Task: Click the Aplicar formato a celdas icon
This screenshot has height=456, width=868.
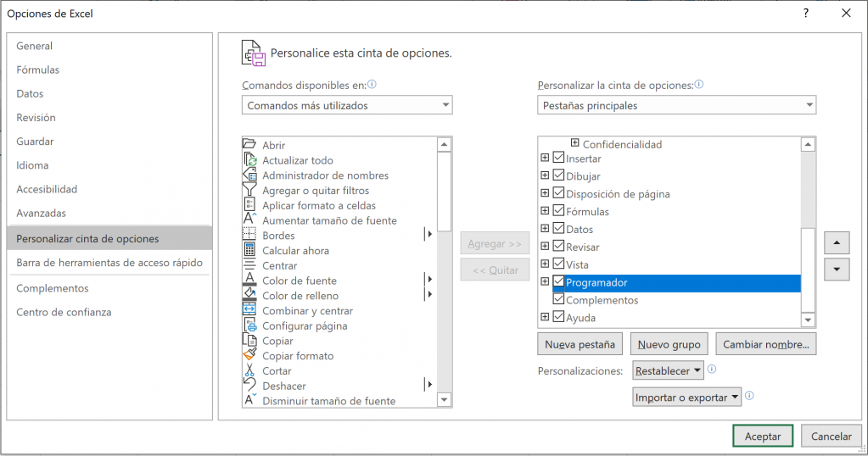Action: coord(249,204)
